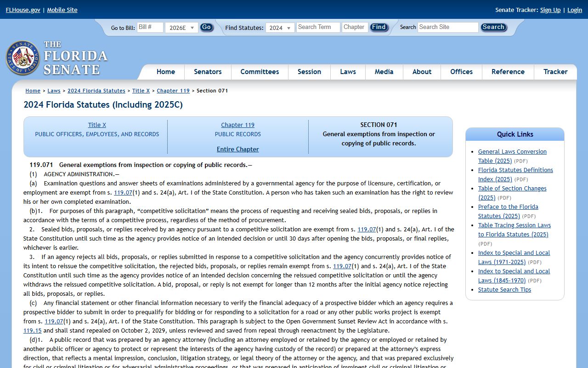
Task: Open the Media menu tab
Action: click(384, 72)
